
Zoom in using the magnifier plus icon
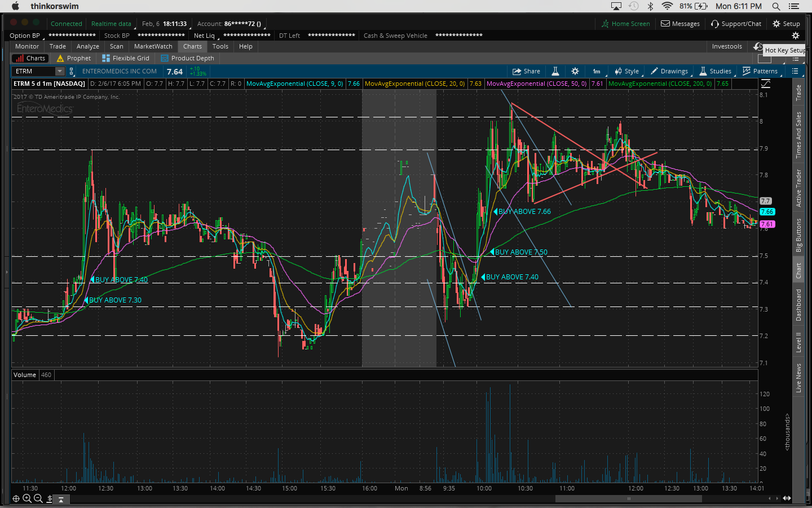[x=27, y=498]
